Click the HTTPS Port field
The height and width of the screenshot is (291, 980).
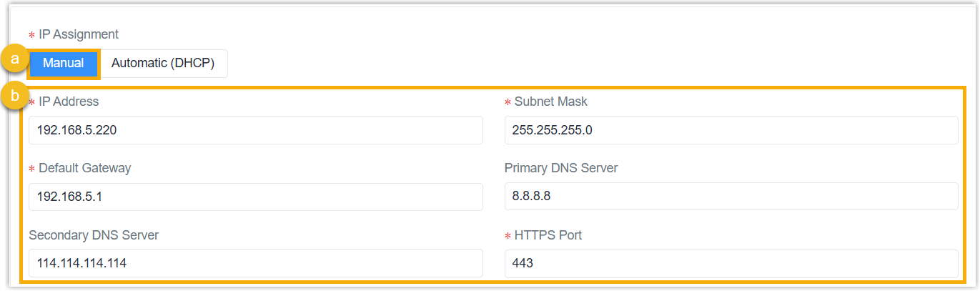pyautogui.click(x=731, y=263)
